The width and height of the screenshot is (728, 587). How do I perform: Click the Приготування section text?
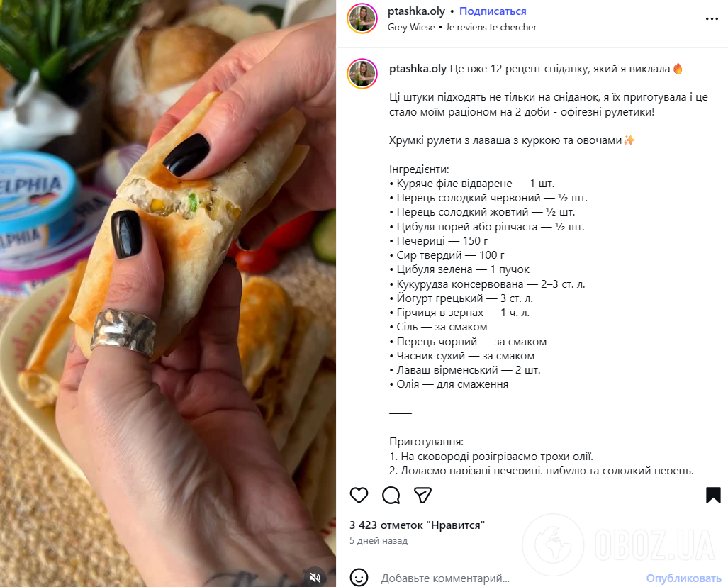coord(426,442)
